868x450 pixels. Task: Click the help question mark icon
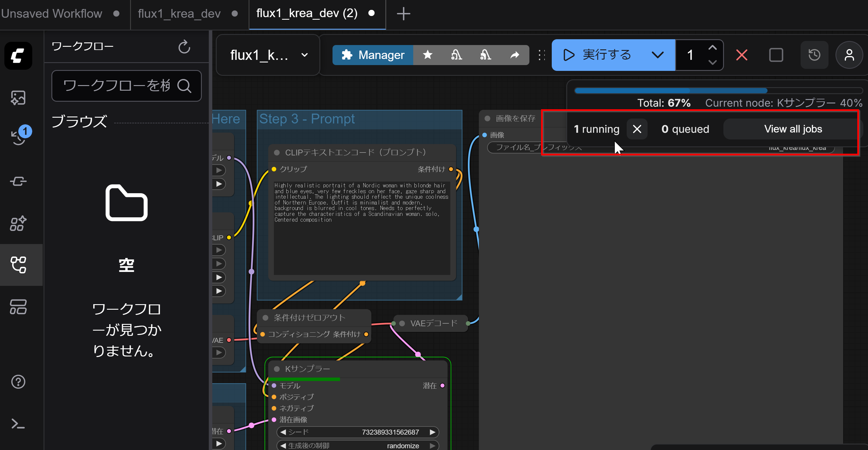[18, 382]
